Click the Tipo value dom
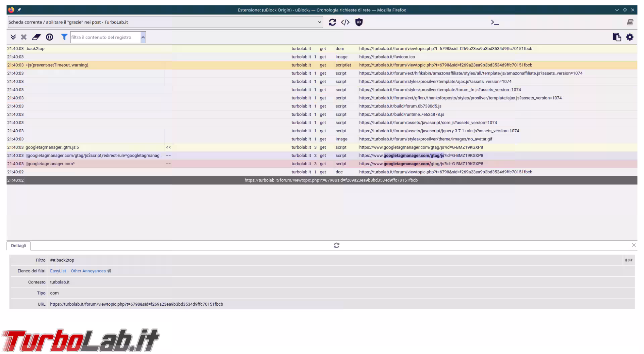Screen dimensions: 644x354 point(54,293)
